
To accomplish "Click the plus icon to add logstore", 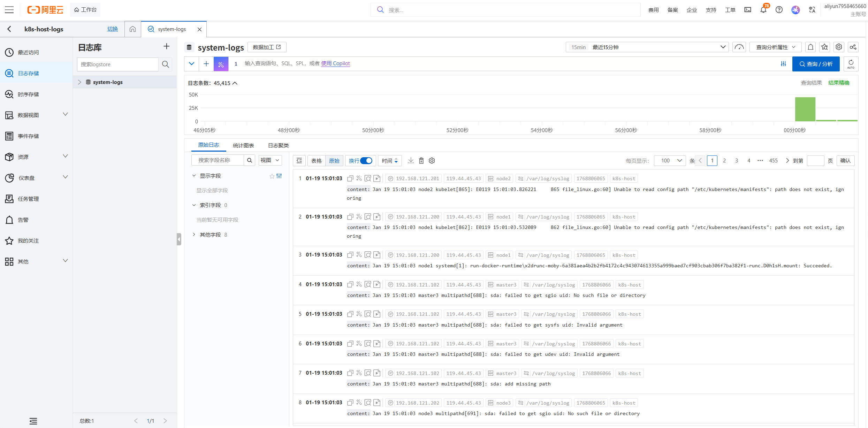I will [x=166, y=46].
